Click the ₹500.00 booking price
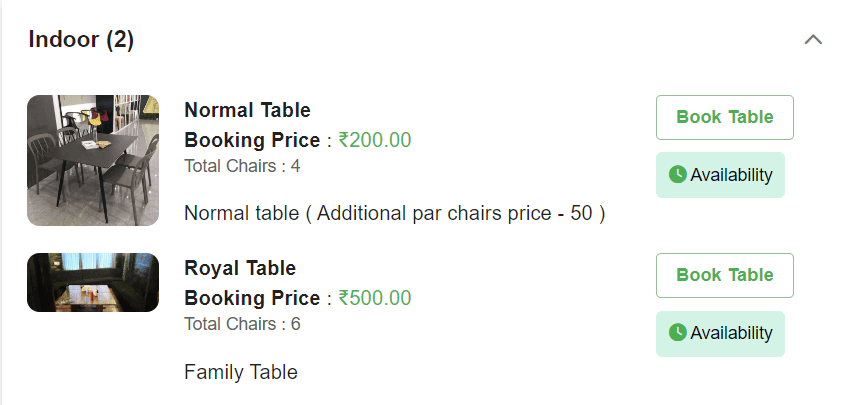843x405 pixels. tap(375, 298)
